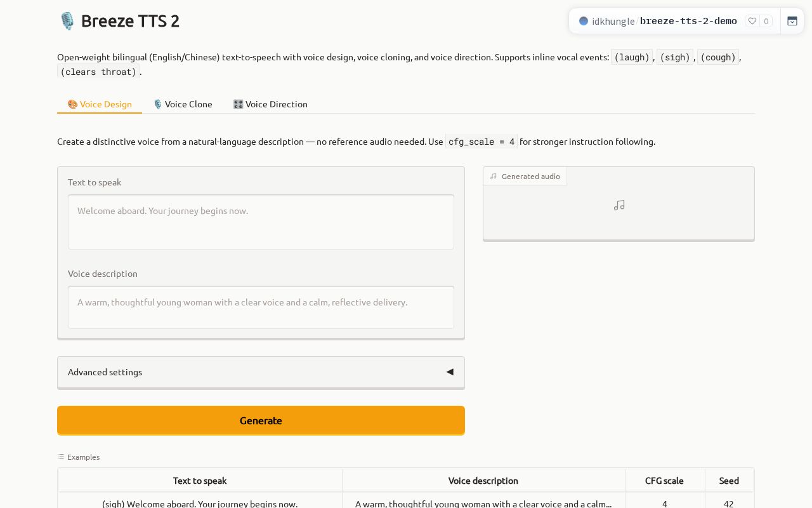
Task: Click the '(laugh)' vocal event code tag
Action: coord(632,57)
